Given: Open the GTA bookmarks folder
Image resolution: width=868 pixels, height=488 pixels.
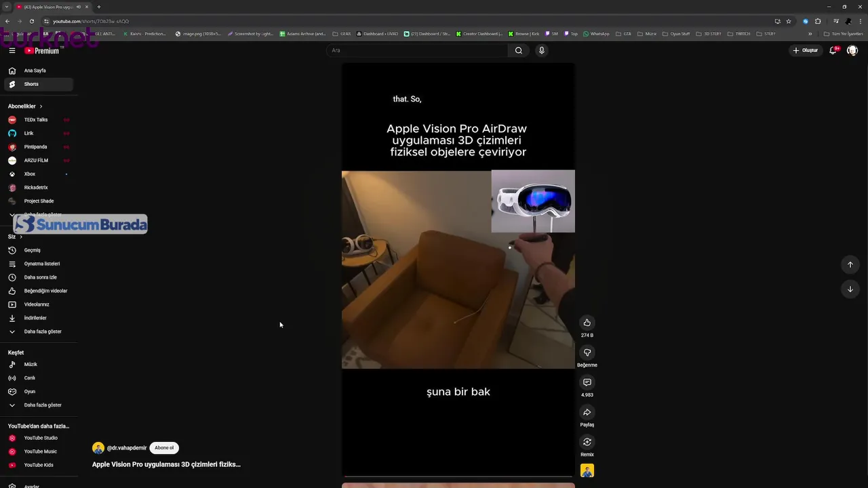Looking at the screenshot, I should click(x=623, y=34).
